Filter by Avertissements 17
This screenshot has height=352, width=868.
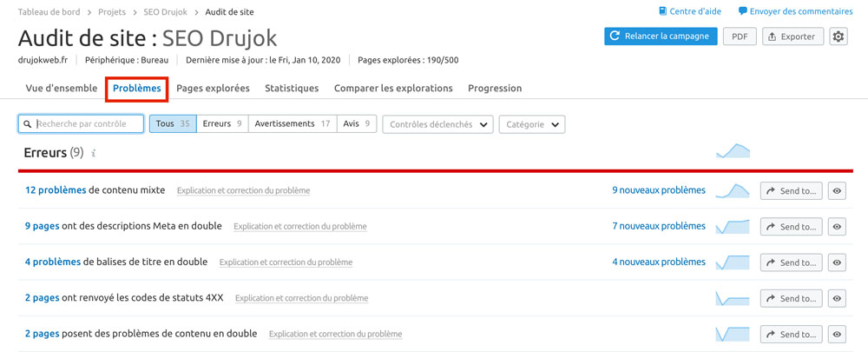[x=293, y=124]
